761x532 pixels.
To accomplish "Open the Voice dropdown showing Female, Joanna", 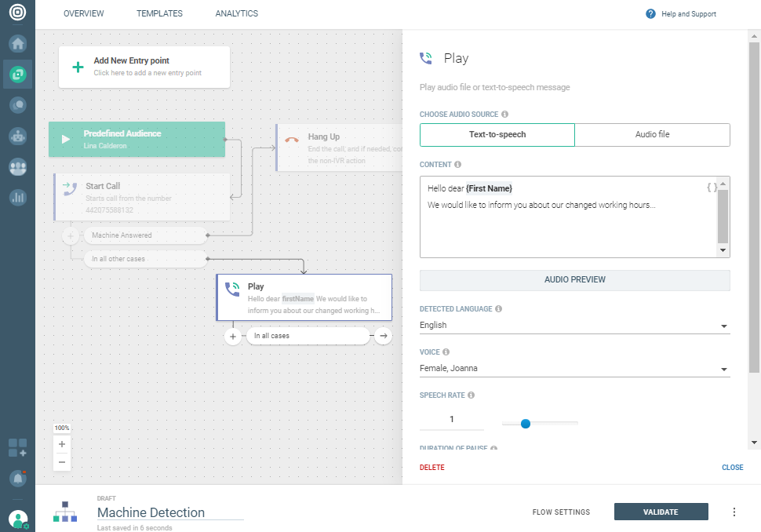I will click(574, 369).
